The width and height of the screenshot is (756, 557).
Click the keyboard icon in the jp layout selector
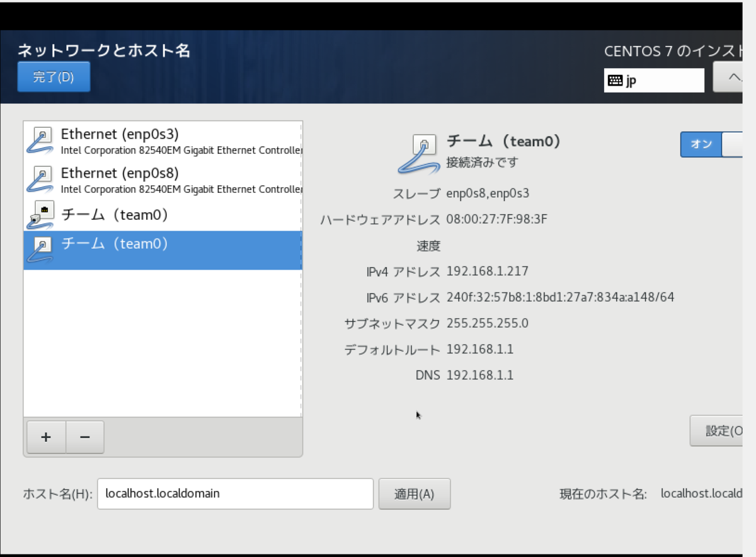615,80
